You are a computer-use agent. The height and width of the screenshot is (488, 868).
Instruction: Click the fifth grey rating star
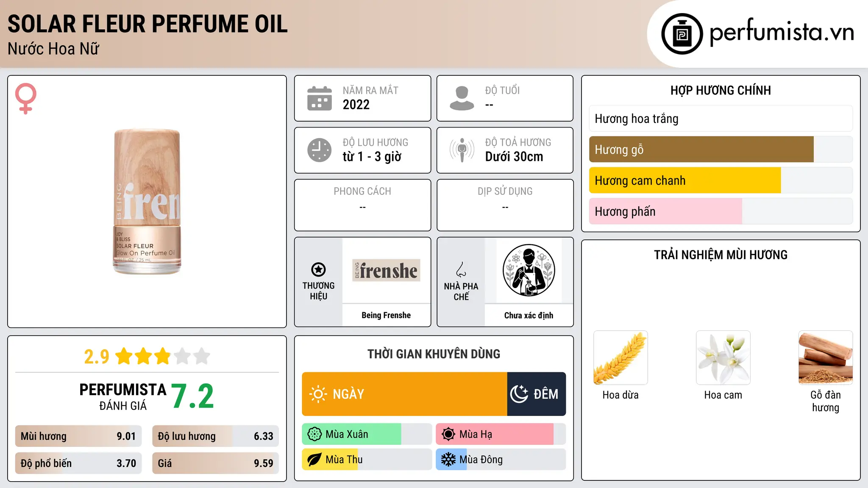click(x=202, y=356)
